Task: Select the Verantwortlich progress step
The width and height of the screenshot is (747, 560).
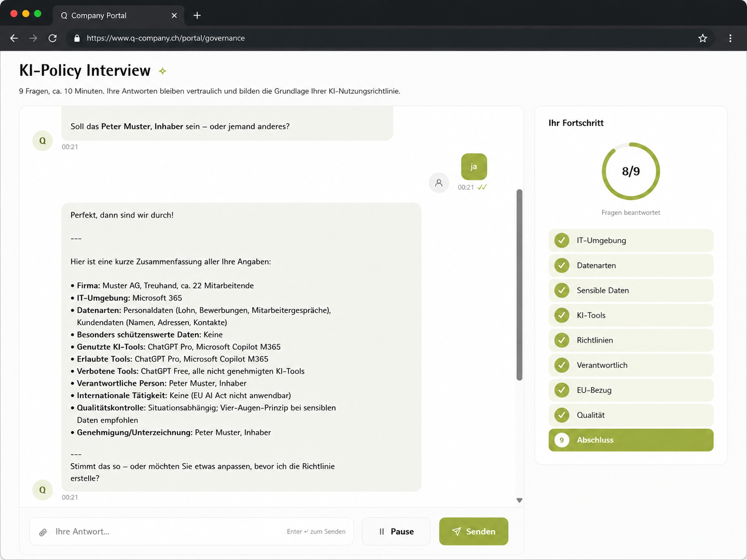Action: 631,365
